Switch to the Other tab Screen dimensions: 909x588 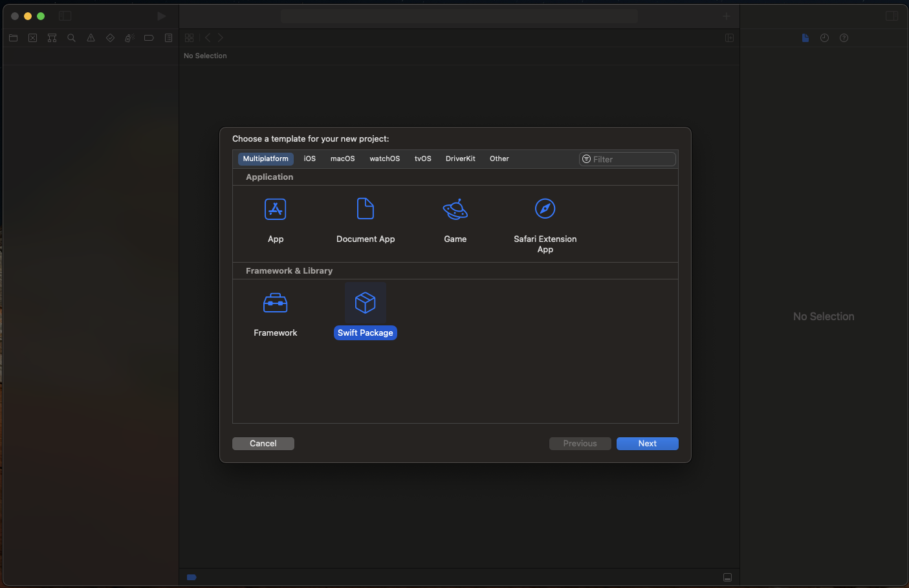(499, 159)
